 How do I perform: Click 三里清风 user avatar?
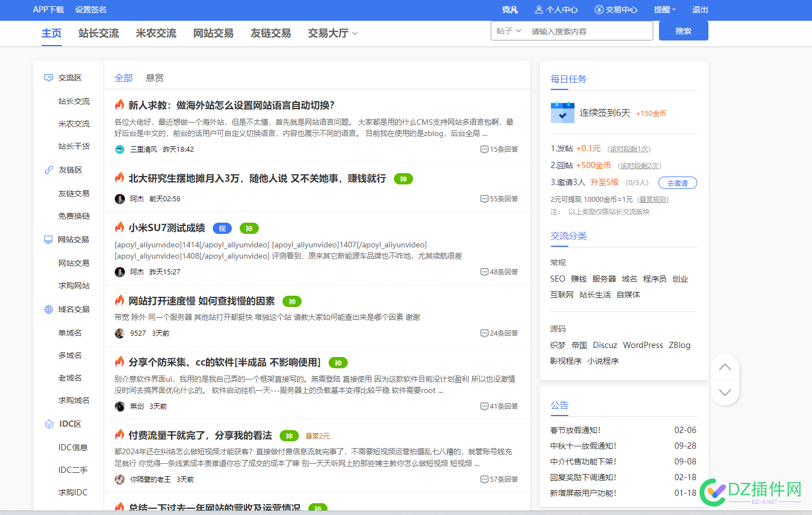(119, 150)
